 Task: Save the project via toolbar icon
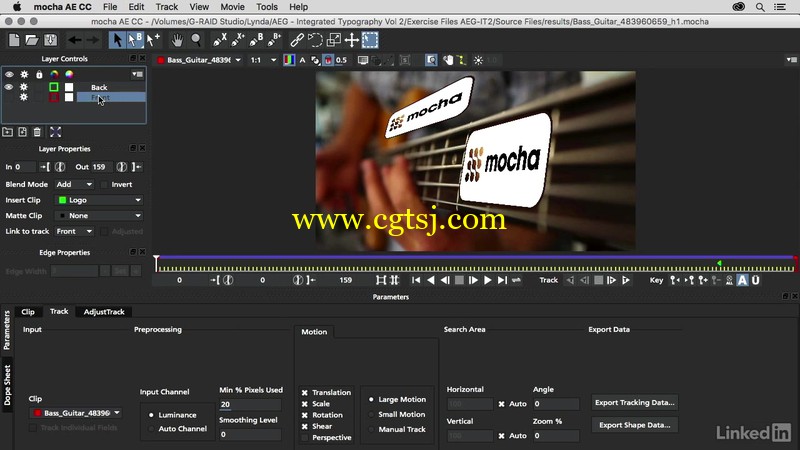click(x=50, y=40)
